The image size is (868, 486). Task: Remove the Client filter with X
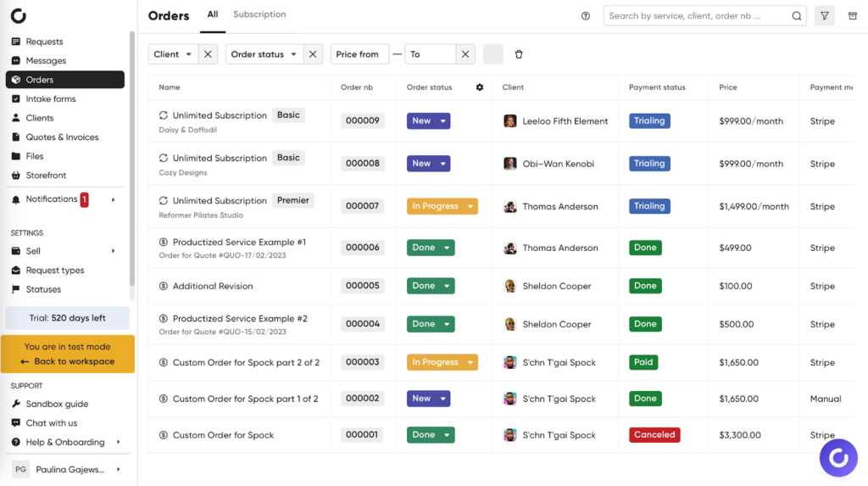click(208, 54)
